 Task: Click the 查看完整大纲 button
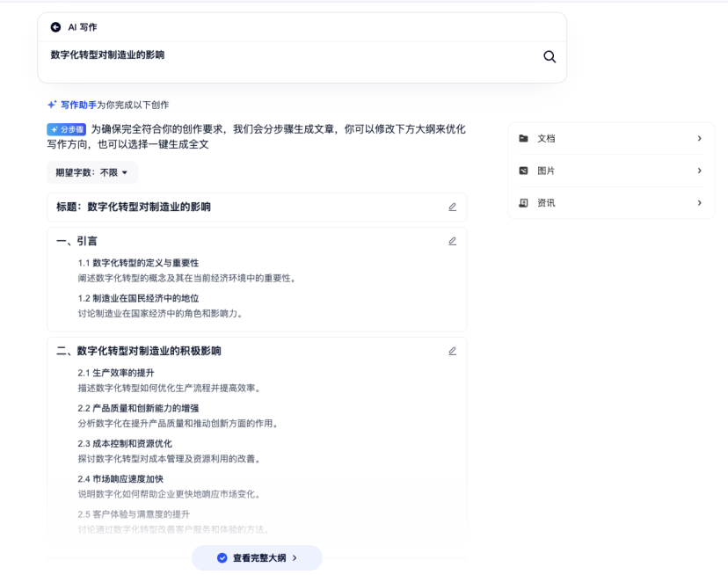tap(257, 557)
